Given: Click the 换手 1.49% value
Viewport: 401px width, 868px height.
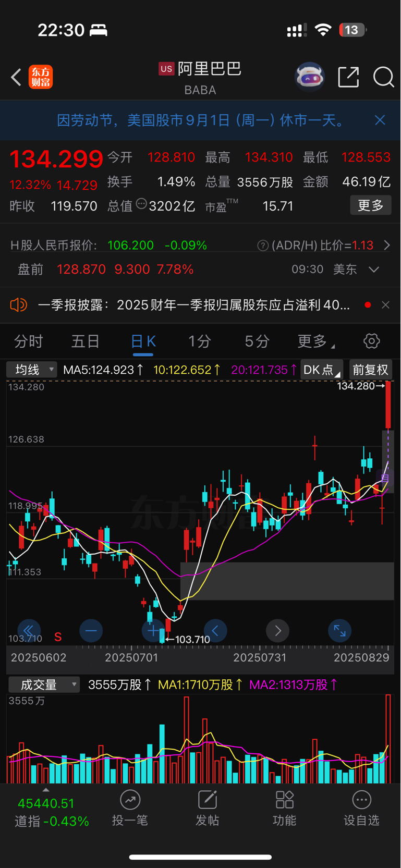Looking at the screenshot, I should coord(176,182).
